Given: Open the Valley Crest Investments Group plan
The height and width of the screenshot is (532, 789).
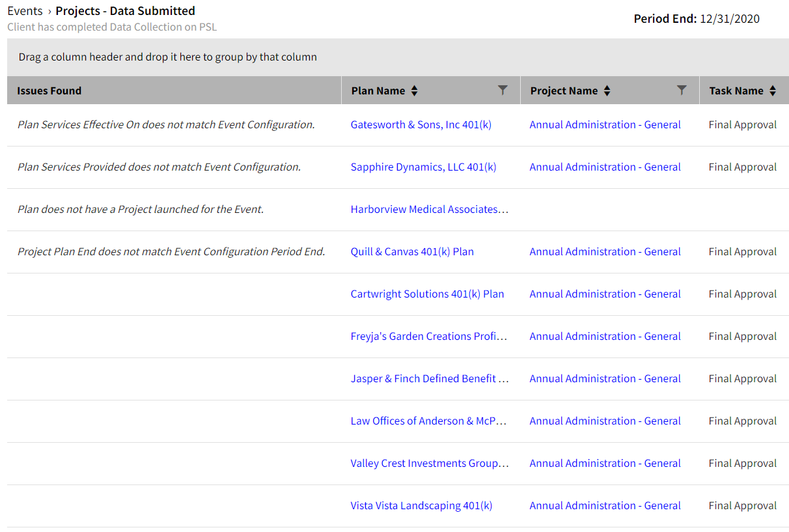Looking at the screenshot, I should [x=430, y=464].
